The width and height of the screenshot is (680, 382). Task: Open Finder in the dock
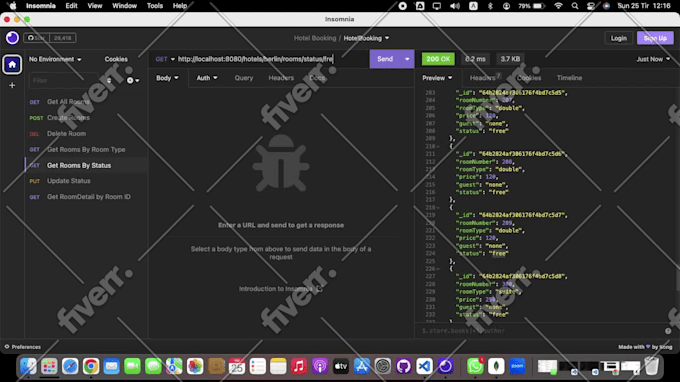[x=28, y=366]
